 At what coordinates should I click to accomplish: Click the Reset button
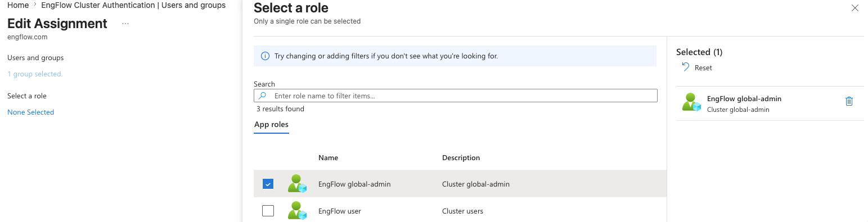pos(697,67)
